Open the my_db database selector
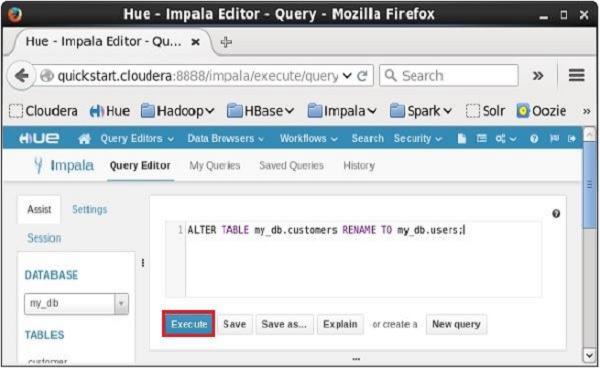 [x=77, y=304]
